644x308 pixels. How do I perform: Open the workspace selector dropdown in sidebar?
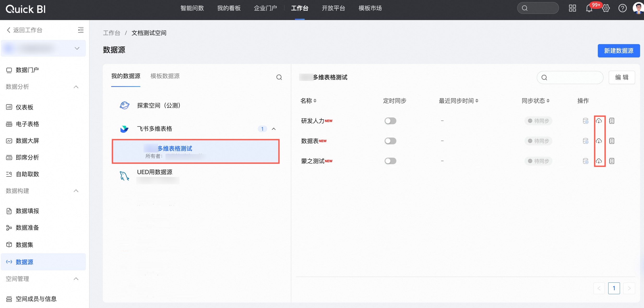[43, 48]
